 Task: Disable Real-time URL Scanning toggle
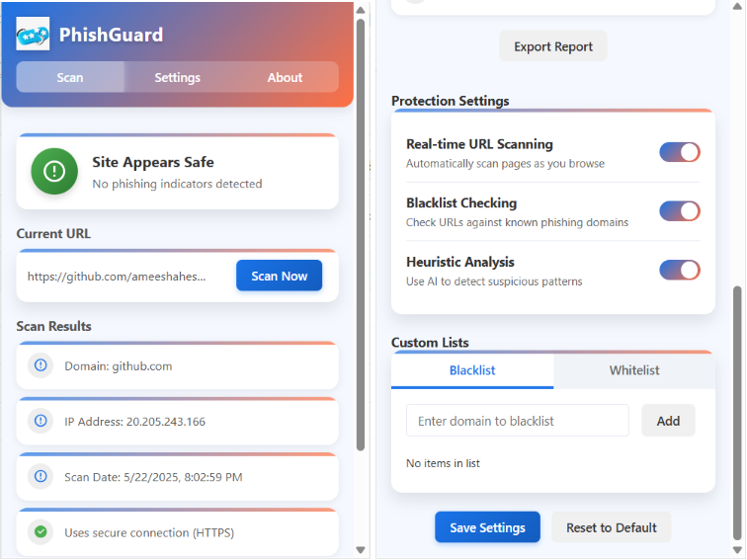(x=680, y=152)
